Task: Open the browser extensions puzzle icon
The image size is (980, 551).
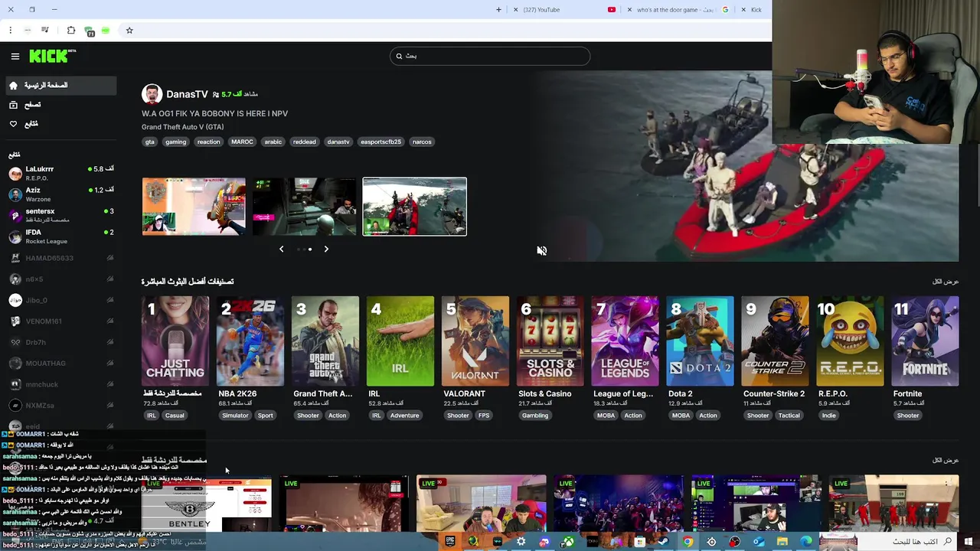Action: pyautogui.click(x=71, y=31)
